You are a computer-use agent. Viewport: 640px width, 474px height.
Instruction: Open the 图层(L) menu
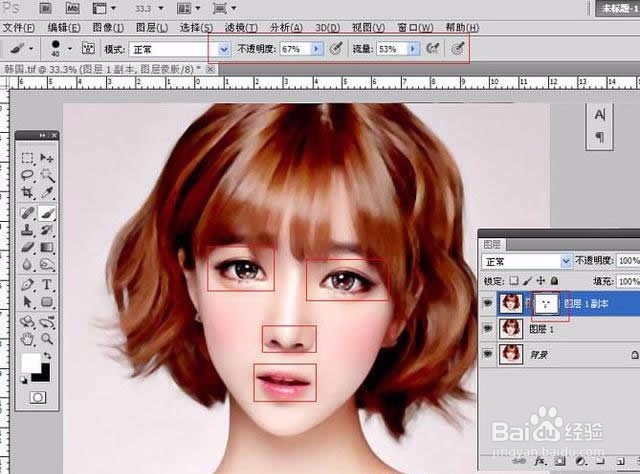(152, 27)
